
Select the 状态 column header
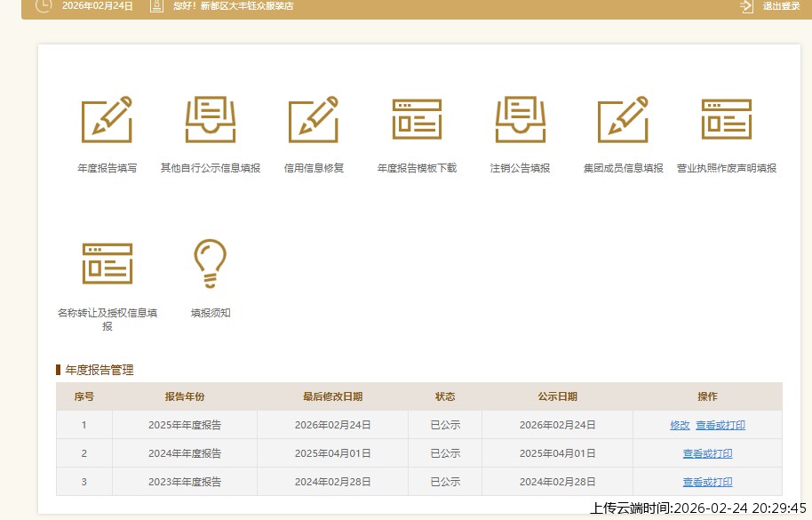[444, 396]
